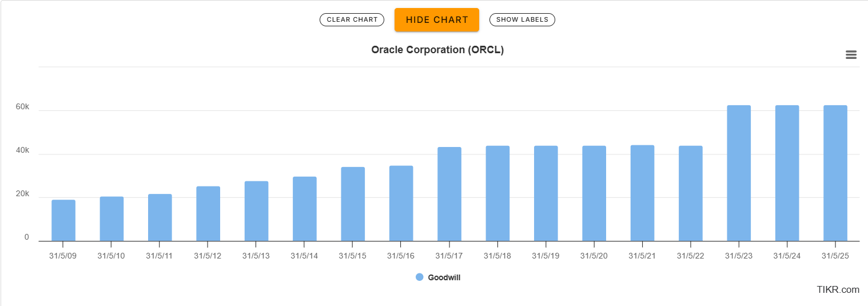This screenshot has width=868, height=306.
Task: Click the 31/5/15 x-axis label
Action: tap(352, 256)
